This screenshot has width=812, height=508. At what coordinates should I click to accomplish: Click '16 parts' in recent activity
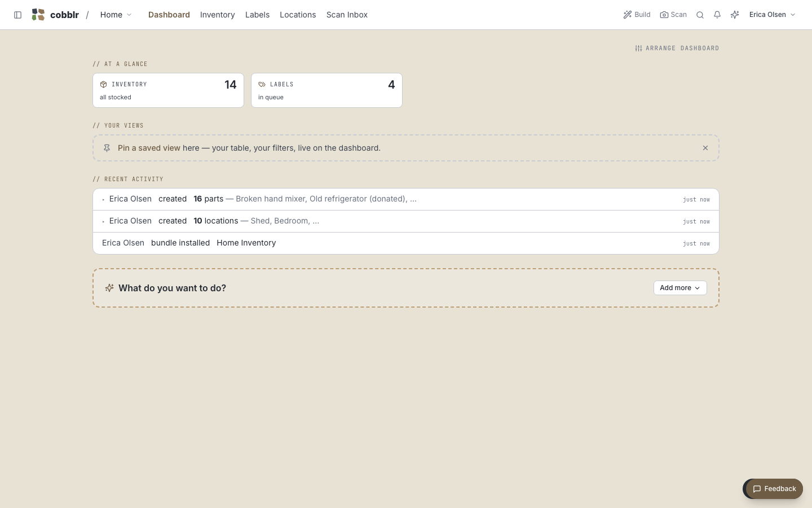click(x=209, y=199)
